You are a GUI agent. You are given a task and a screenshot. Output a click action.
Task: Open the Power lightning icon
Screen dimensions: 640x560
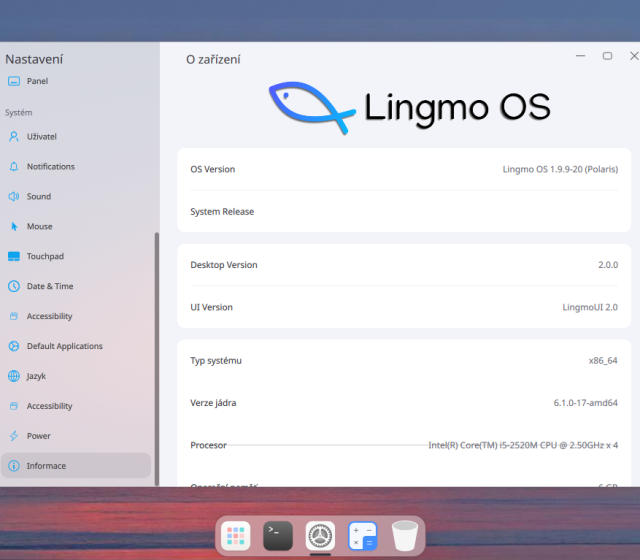tap(14, 436)
